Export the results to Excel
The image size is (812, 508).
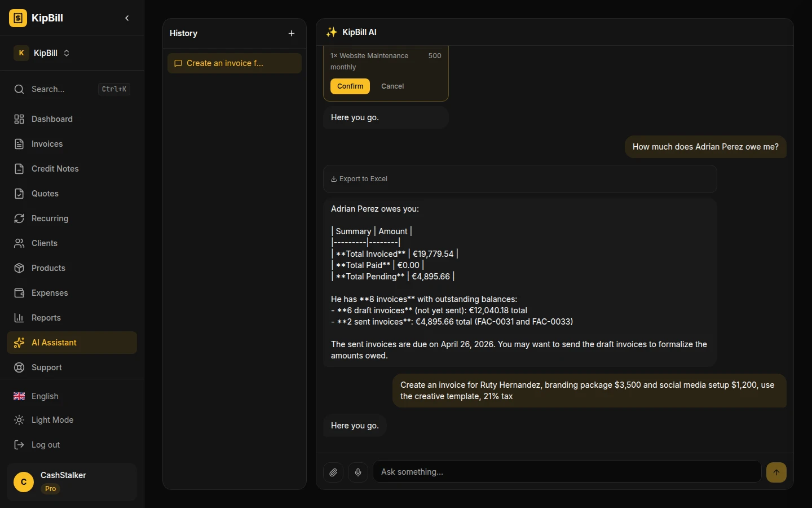(359, 179)
